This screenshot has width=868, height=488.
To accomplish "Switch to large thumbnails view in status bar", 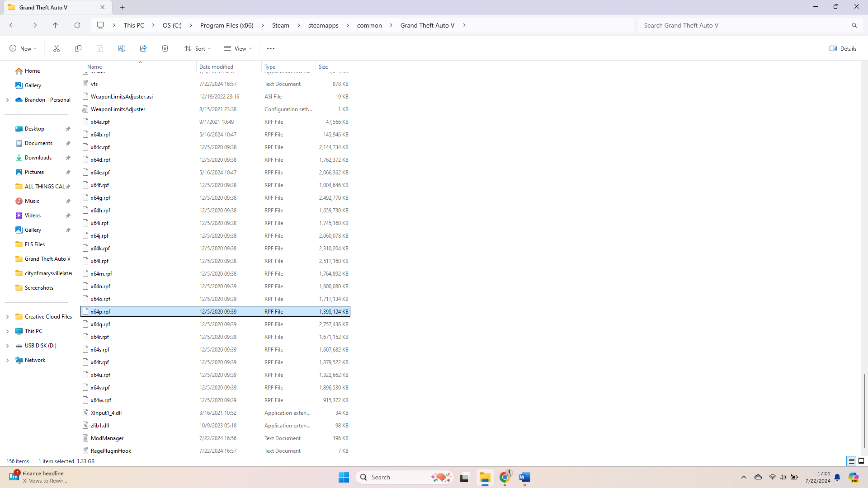I will pyautogui.click(x=861, y=461).
